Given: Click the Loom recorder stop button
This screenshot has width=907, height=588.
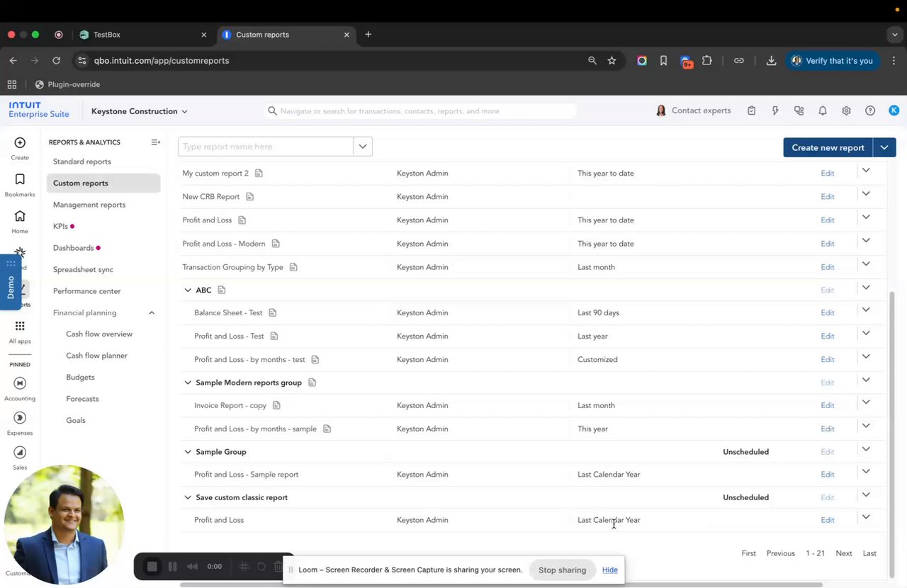Looking at the screenshot, I should tap(152, 567).
